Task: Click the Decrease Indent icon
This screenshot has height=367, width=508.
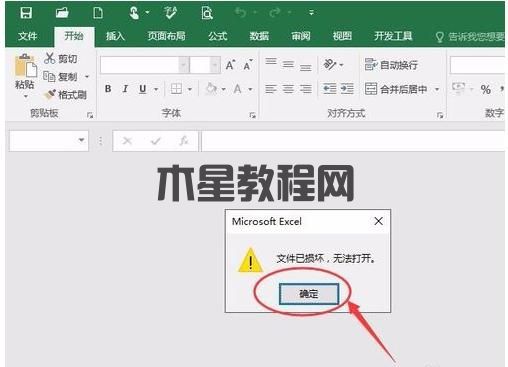Action: [330, 89]
